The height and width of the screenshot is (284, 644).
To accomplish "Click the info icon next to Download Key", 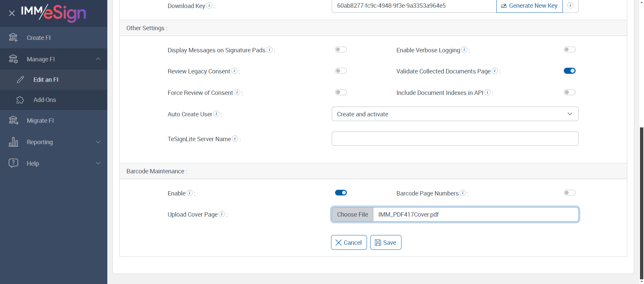I will point(209,5).
